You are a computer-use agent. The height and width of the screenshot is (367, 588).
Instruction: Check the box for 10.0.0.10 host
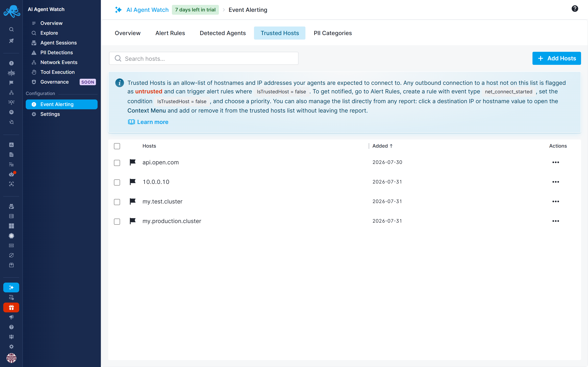pyautogui.click(x=117, y=182)
